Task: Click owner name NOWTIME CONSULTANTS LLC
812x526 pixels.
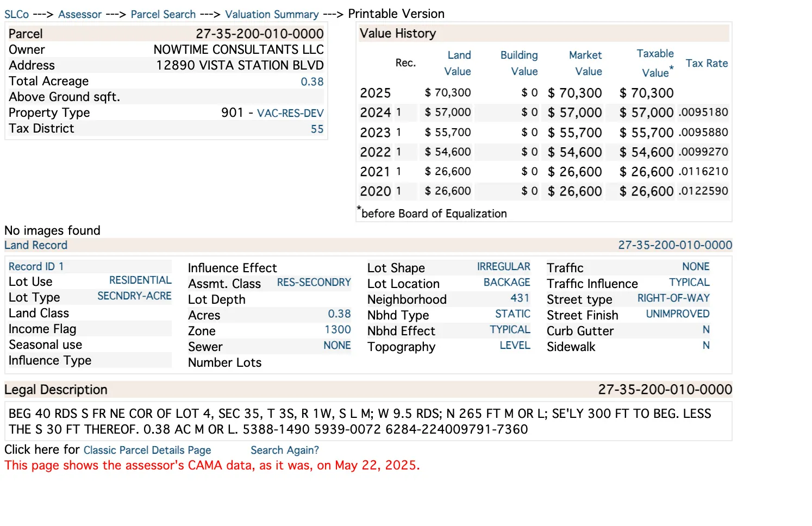Action: pyautogui.click(x=238, y=49)
